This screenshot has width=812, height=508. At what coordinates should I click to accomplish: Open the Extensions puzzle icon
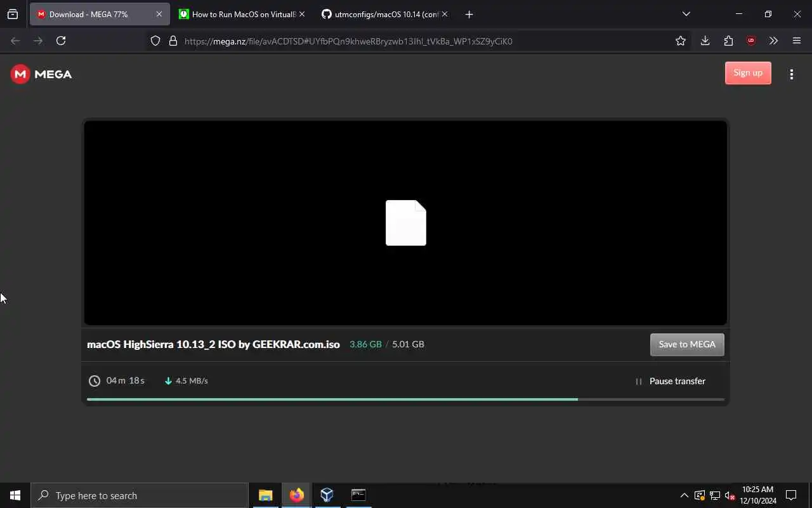pyautogui.click(x=728, y=41)
